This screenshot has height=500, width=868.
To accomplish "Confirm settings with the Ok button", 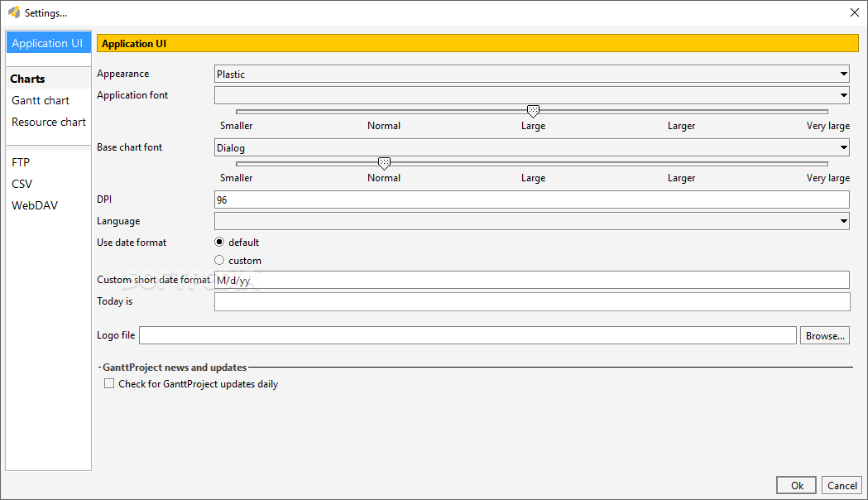I will coord(796,485).
